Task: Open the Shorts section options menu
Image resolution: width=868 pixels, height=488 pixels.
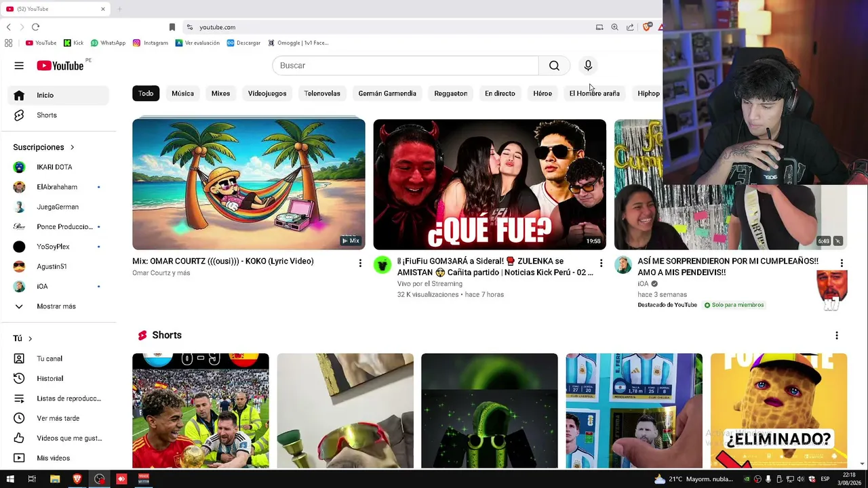Action: pyautogui.click(x=837, y=335)
